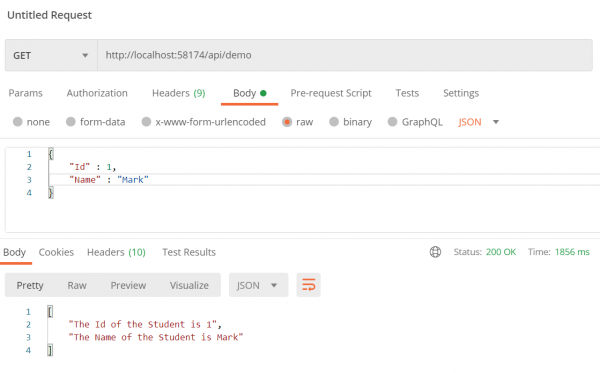This screenshot has width=600, height=373.
Task: Select the none body type radio
Action: [18, 122]
